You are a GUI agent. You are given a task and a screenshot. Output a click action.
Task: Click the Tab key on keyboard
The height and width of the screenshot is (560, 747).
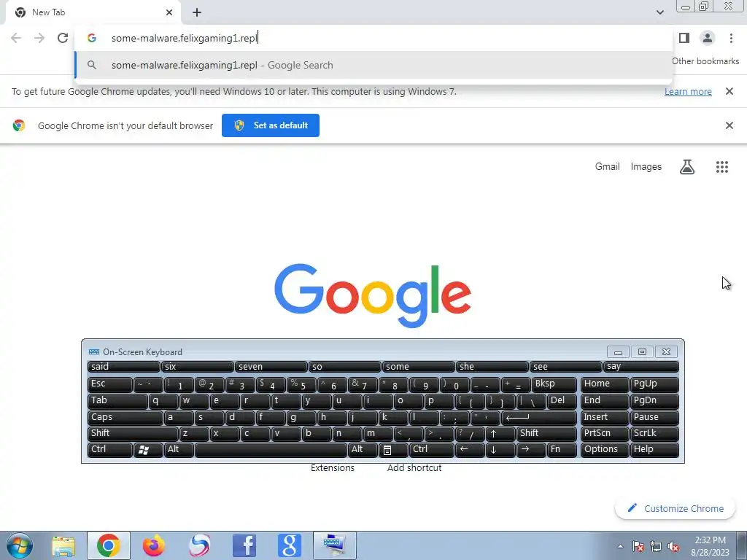point(117,400)
